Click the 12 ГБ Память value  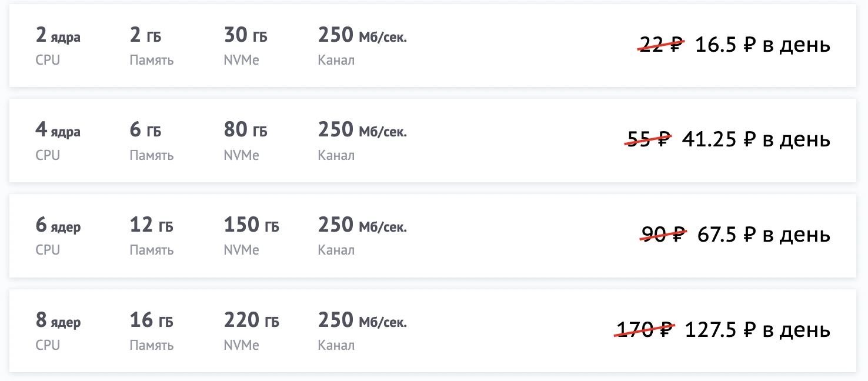click(151, 226)
